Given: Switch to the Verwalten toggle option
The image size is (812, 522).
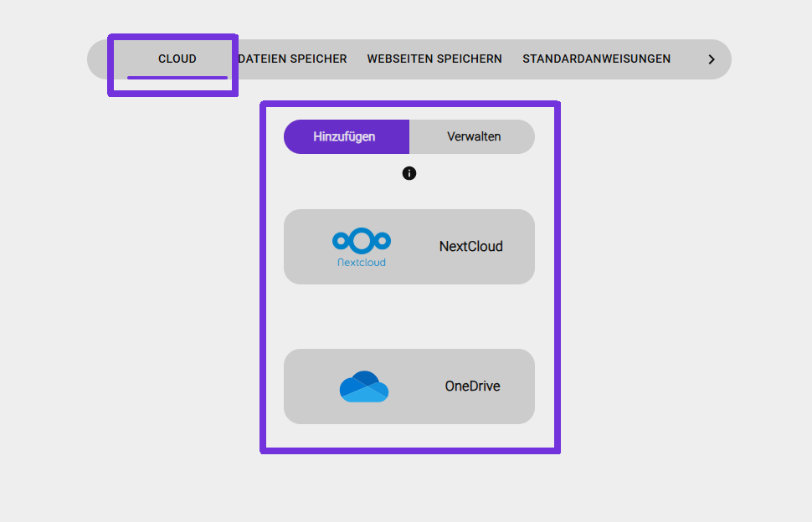Looking at the screenshot, I should [x=474, y=136].
